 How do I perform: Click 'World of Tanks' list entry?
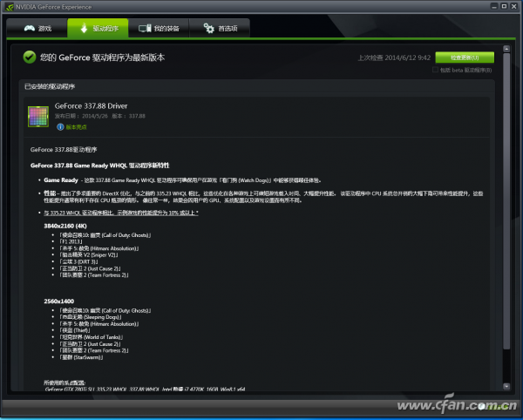pyautogui.click(x=91, y=337)
